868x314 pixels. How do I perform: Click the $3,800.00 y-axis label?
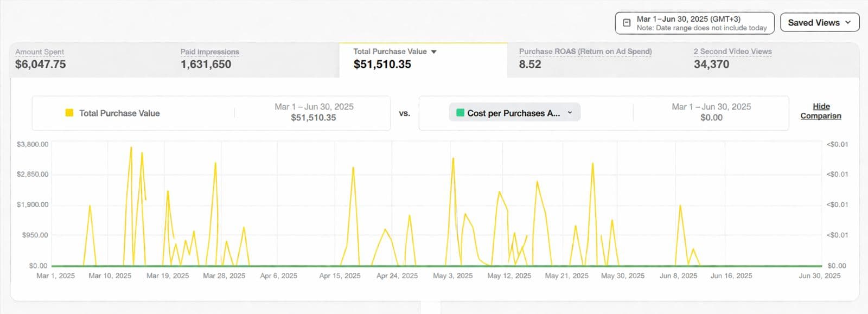click(33, 145)
